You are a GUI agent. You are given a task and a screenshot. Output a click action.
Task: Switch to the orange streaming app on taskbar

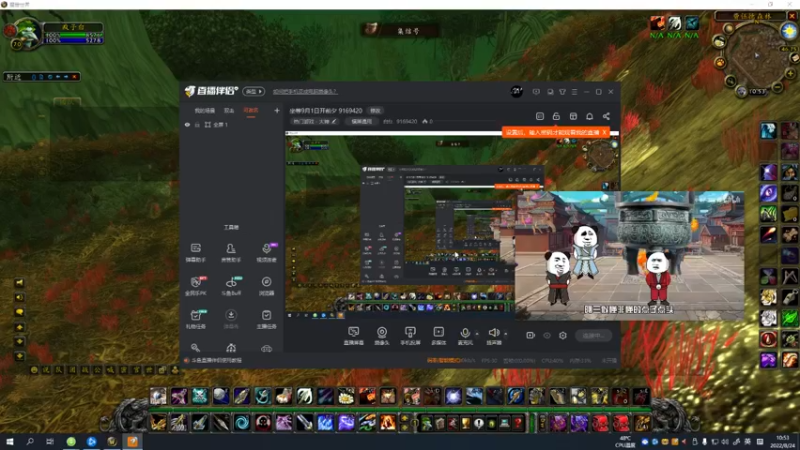click(x=132, y=441)
